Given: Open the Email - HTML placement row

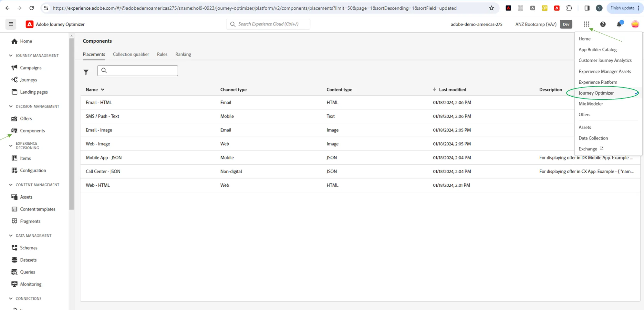Looking at the screenshot, I should click(x=360, y=102).
